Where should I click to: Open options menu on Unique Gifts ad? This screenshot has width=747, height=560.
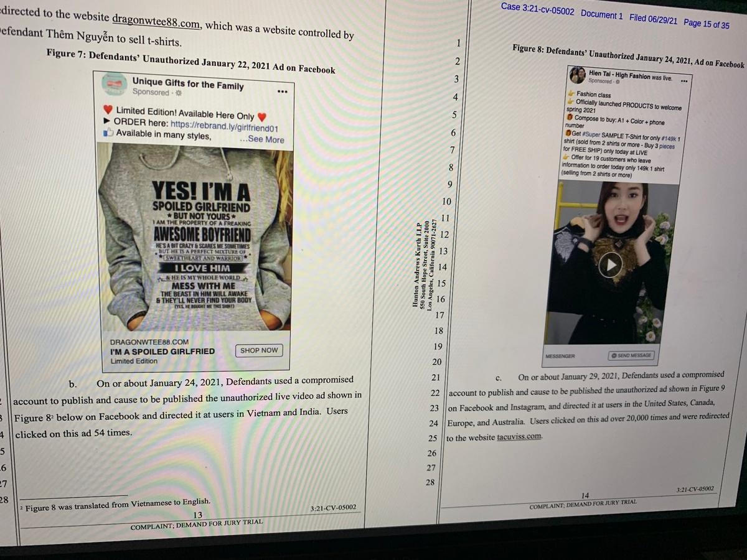point(282,92)
